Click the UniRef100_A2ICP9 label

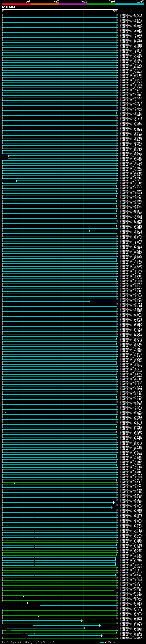[131, 30]
